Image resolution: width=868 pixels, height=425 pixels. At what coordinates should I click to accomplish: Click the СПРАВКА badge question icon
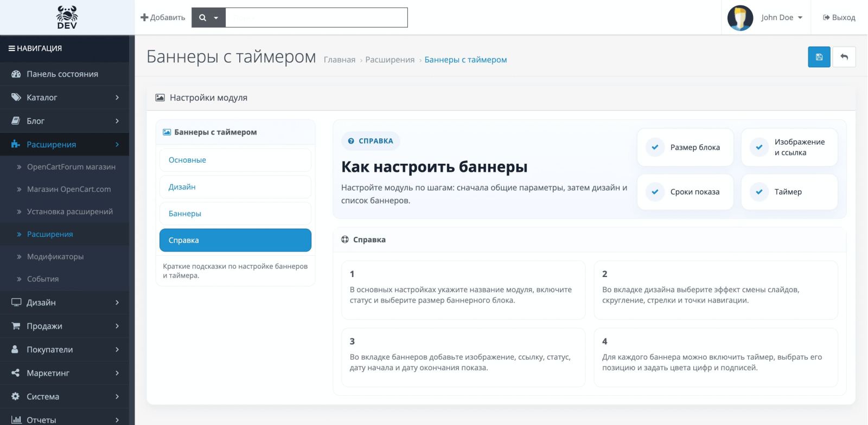(351, 141)
